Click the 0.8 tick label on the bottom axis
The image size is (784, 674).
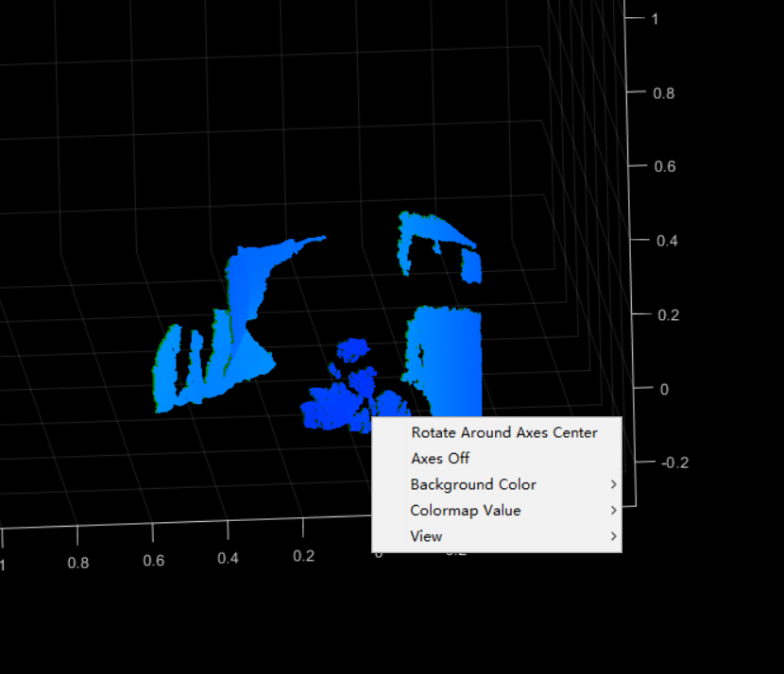(x=79, y=559)
